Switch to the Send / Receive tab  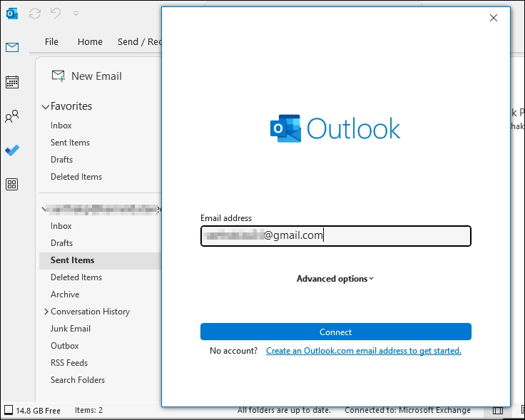(139, 42)
